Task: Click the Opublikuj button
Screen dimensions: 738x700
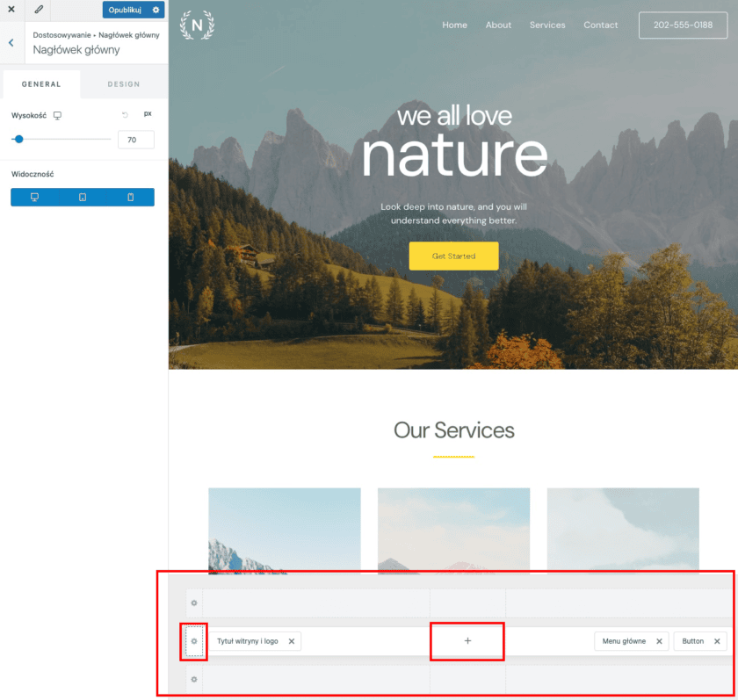Action: click(125, 10)
